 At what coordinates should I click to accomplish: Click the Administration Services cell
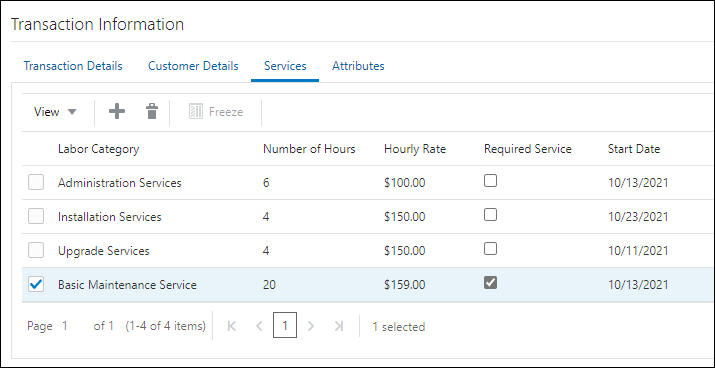[119, 183]
